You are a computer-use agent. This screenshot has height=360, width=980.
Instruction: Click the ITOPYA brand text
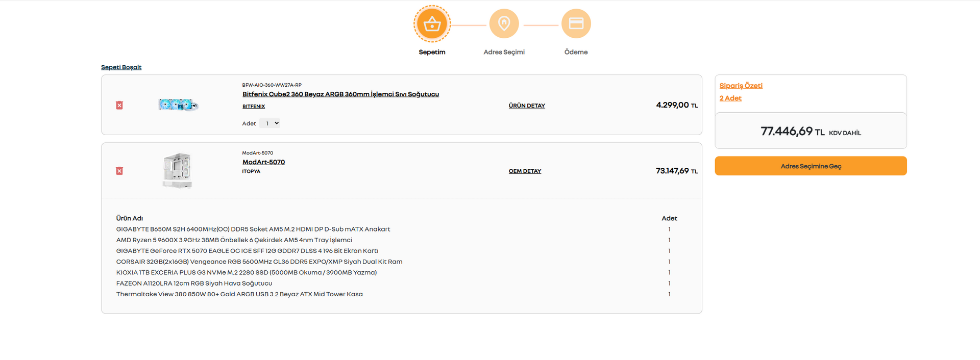[x=251, y=171]
